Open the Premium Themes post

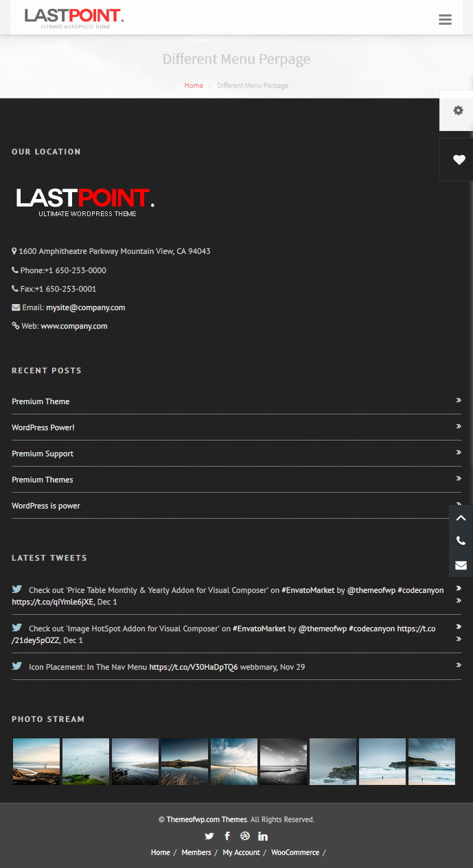[x=43, y=480]
